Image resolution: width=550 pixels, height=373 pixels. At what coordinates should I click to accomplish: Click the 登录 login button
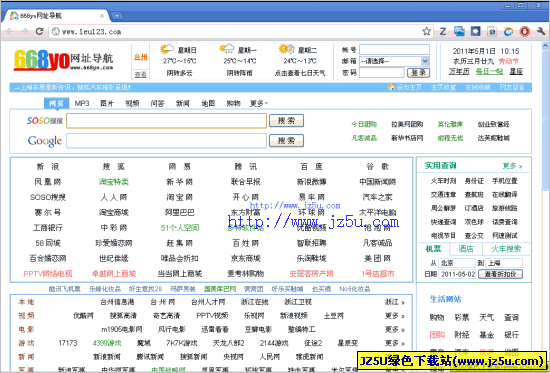pos(418,73)
